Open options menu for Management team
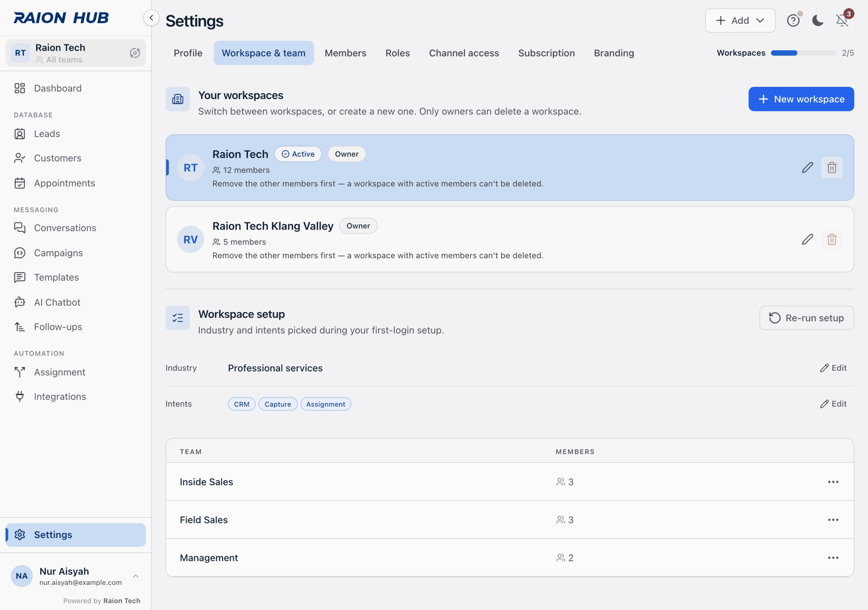This screenshot has height=610, width=868. click(x=833, y=558)
